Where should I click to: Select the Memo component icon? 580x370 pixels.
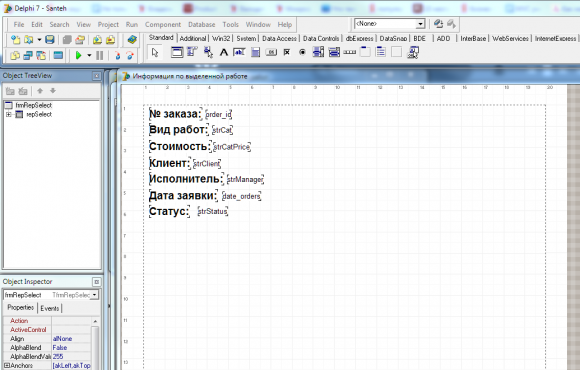[255, 53]
